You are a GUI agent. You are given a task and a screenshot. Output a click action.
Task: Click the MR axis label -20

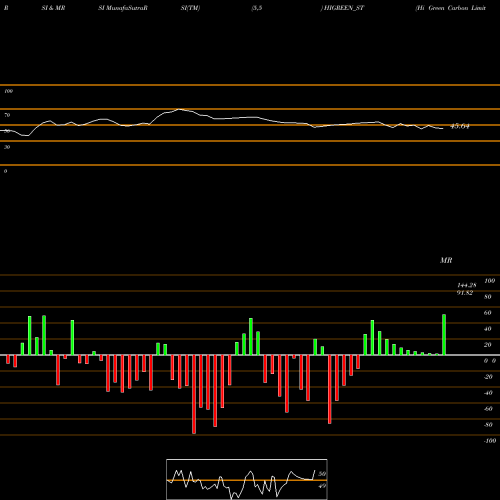pyautogui.click(x=488, y=377)
